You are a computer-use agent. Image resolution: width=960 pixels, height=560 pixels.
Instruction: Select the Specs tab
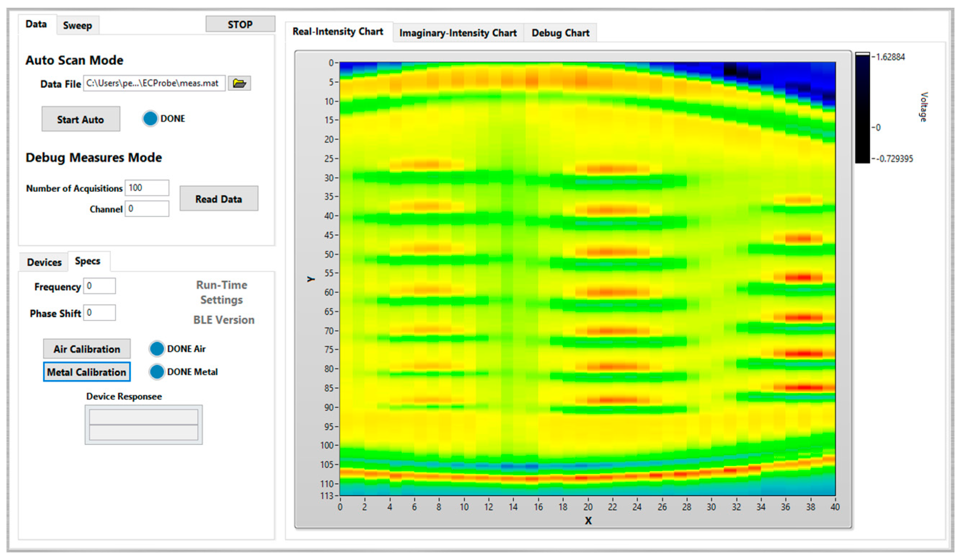click(88, 261)
